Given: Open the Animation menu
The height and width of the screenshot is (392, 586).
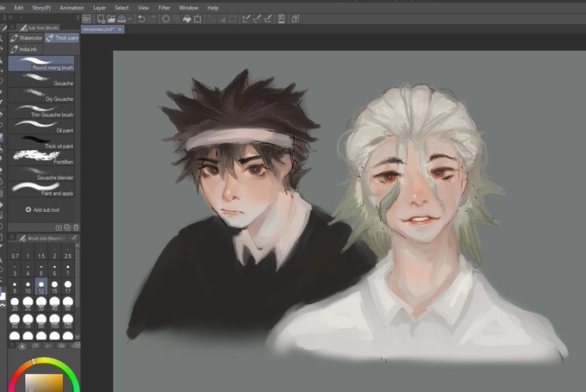Looking at the screenshot, I should click(72, 8).
